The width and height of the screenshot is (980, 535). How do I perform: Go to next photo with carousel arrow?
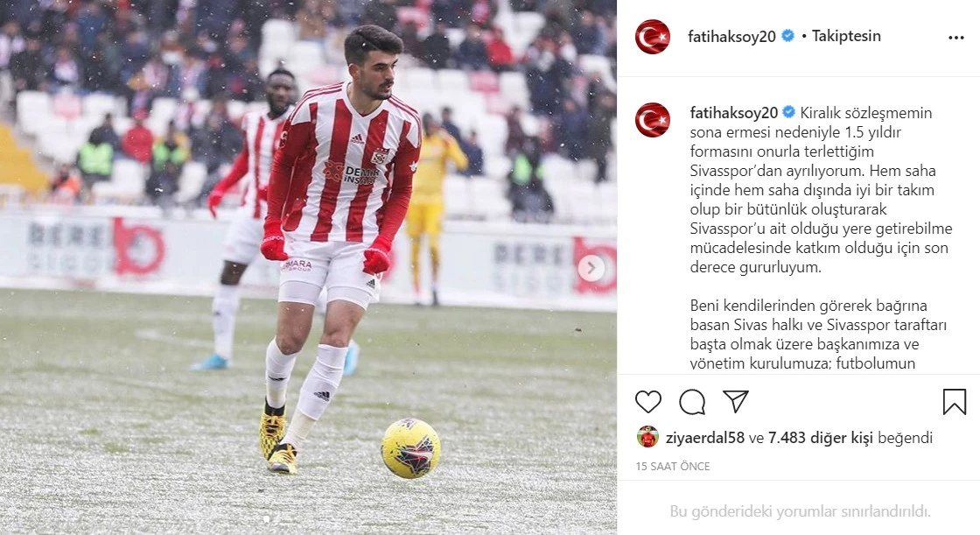pyautogui.click(x=591, y=269)
